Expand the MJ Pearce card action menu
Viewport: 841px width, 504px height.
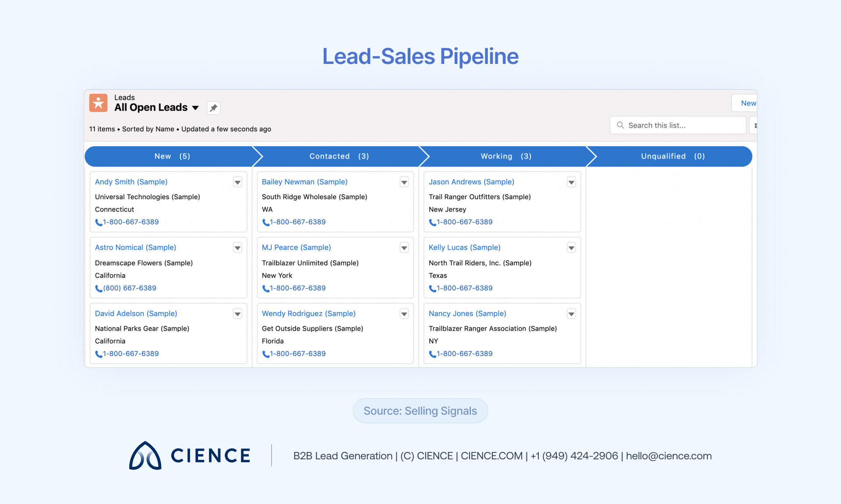(x=404, y=248)
